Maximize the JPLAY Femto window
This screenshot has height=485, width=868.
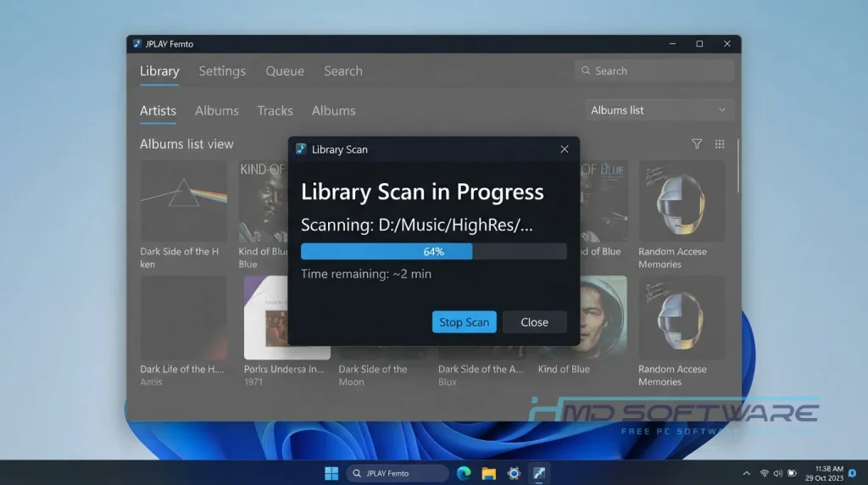click(699, 44)
